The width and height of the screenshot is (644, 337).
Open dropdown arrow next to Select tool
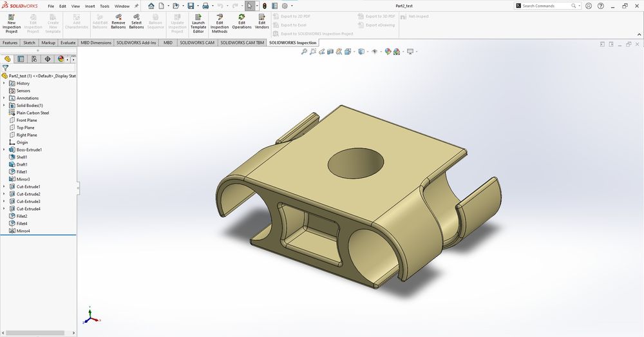(257, 6)
